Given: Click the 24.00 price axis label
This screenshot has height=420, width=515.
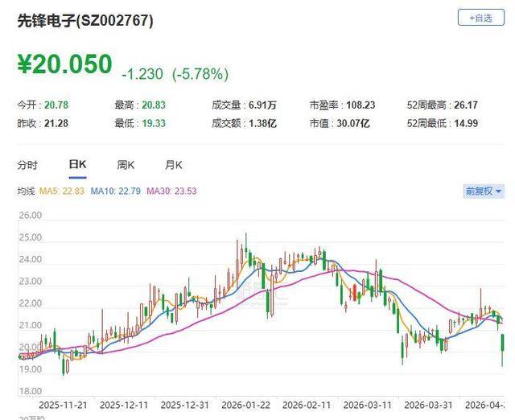Looking at the screenshot, I should (x=31, y=259).
